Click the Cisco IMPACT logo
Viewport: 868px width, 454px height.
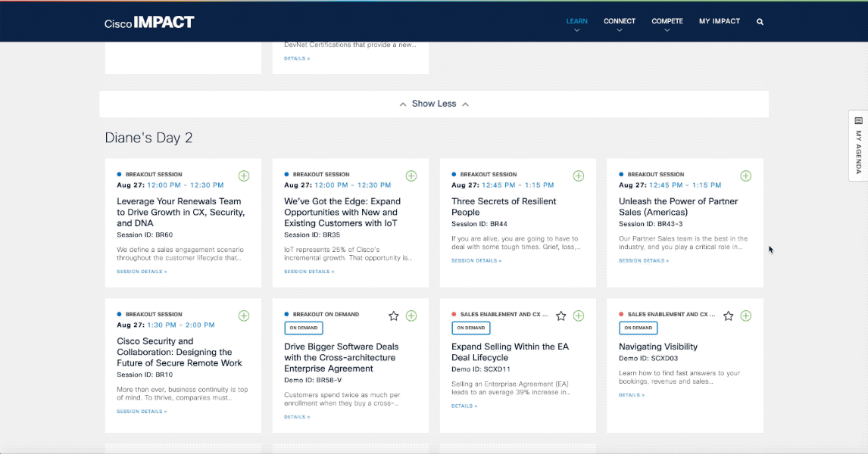149,22
